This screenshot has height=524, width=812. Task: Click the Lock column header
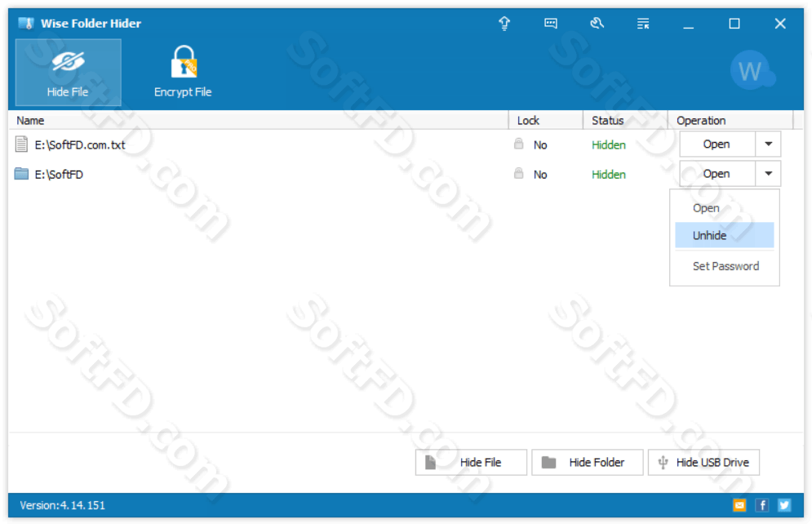[546, 121]
